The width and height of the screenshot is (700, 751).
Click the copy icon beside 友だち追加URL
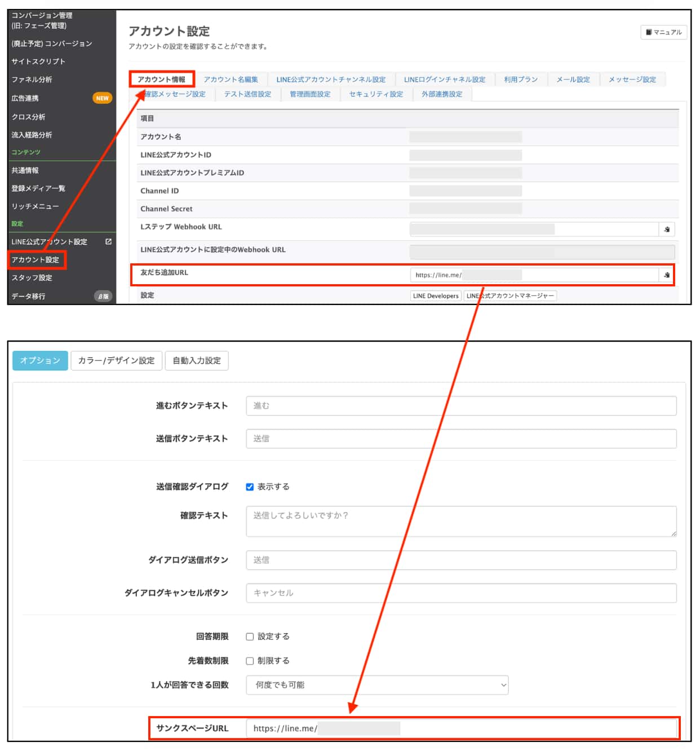(667, 276)
